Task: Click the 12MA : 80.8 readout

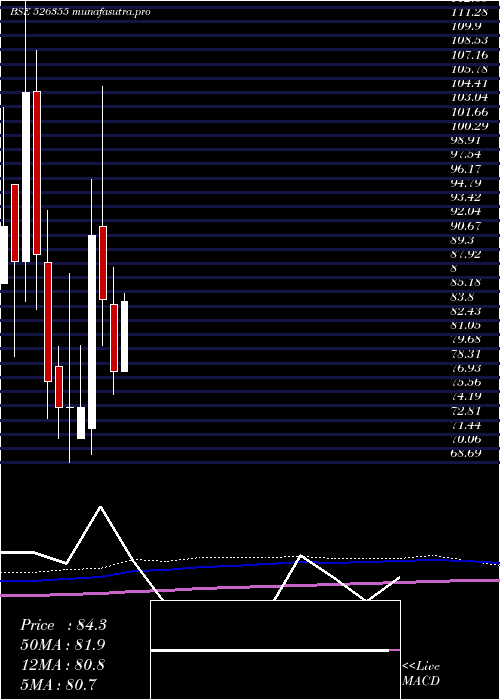Action: [63, 665]
